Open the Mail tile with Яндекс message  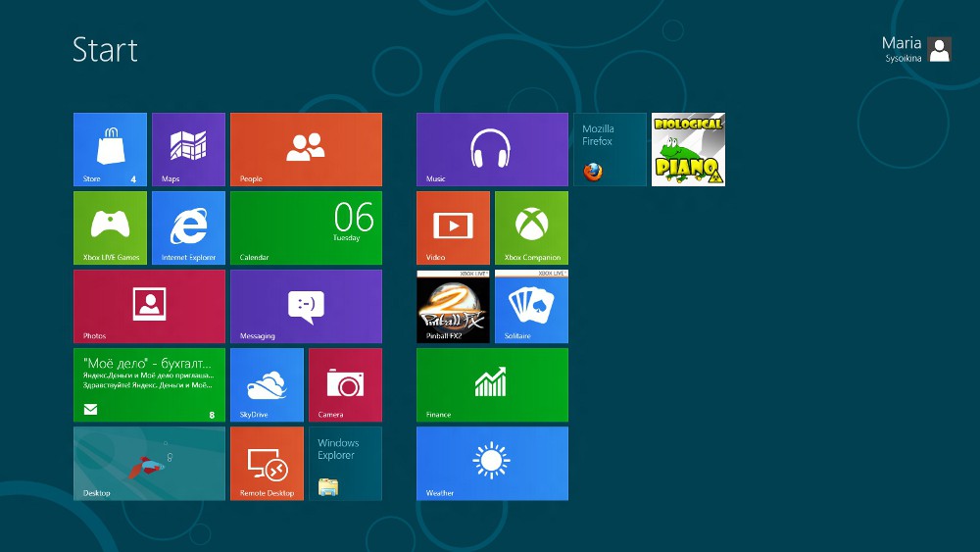click(x=149, y=384)
